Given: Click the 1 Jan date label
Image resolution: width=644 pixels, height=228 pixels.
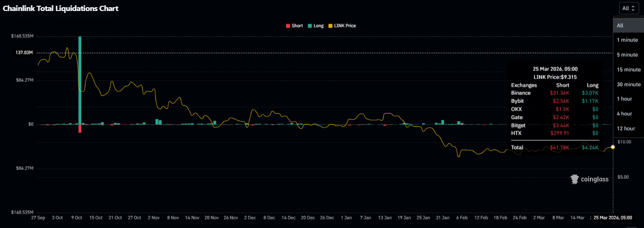Looking at the screenshot, I should click(x=346, y=217).
